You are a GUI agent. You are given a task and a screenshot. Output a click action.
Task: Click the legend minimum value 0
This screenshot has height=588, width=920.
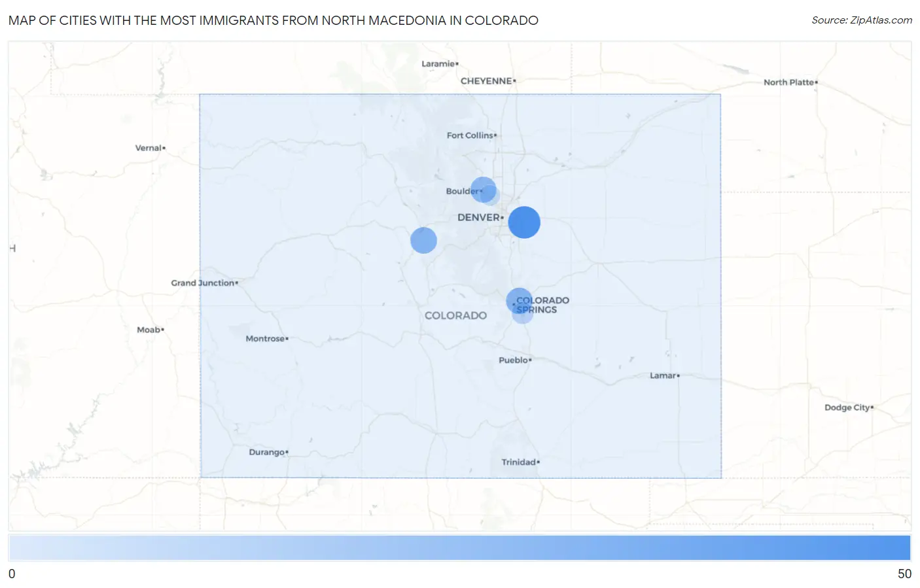[12, 574]
